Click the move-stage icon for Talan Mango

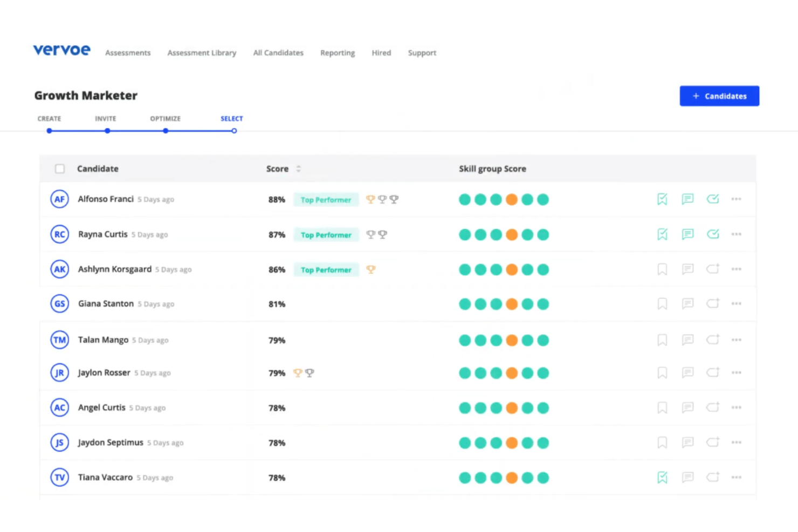point(713,340)
